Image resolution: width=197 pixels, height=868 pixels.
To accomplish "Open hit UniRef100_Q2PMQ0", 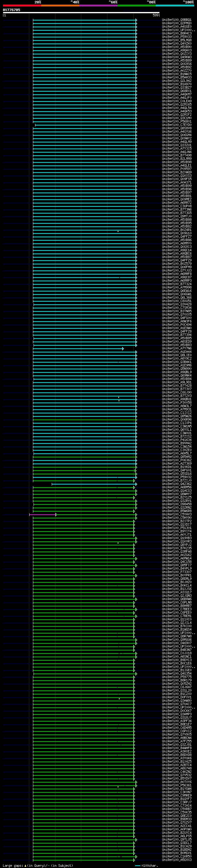I will [177, 23].
